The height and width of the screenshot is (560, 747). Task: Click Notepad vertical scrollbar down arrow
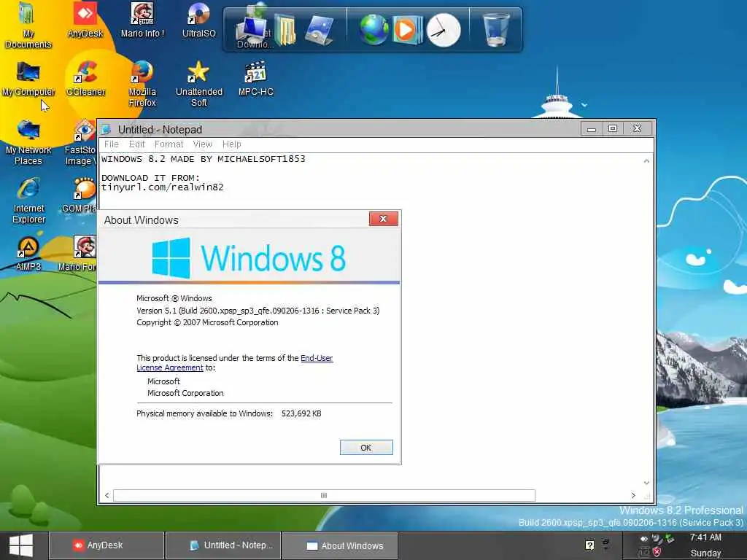tap(646, 483)
